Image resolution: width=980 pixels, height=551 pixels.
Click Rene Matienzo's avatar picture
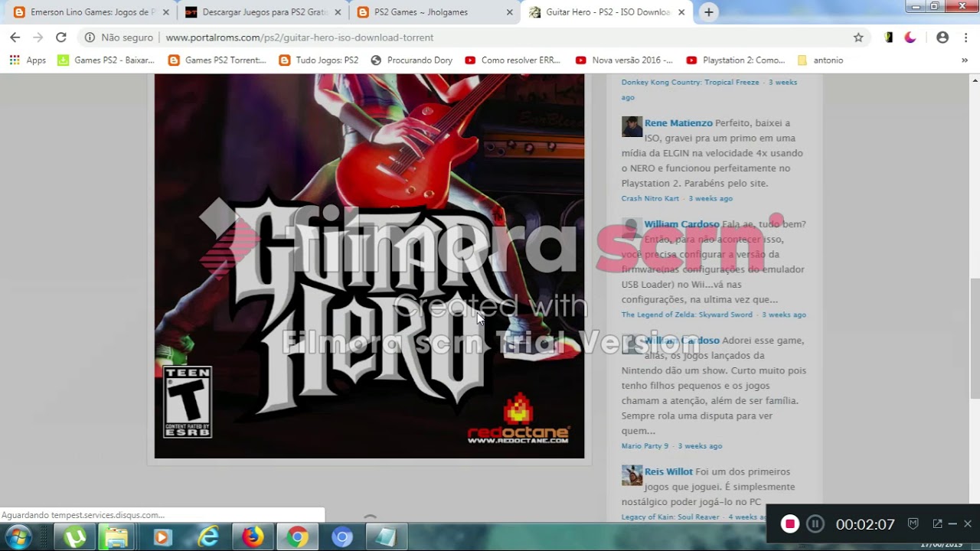pyautogui.click(x=632, y=126)
